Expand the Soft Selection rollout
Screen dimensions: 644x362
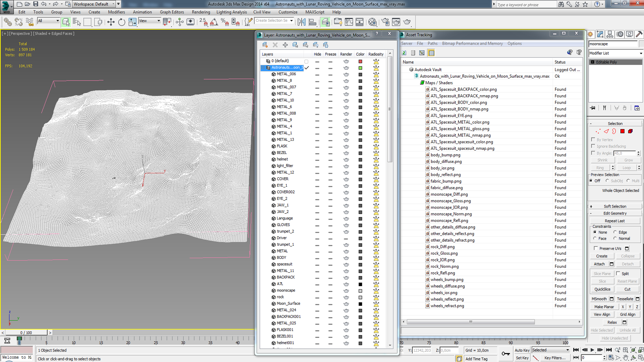tap(615, 206)
